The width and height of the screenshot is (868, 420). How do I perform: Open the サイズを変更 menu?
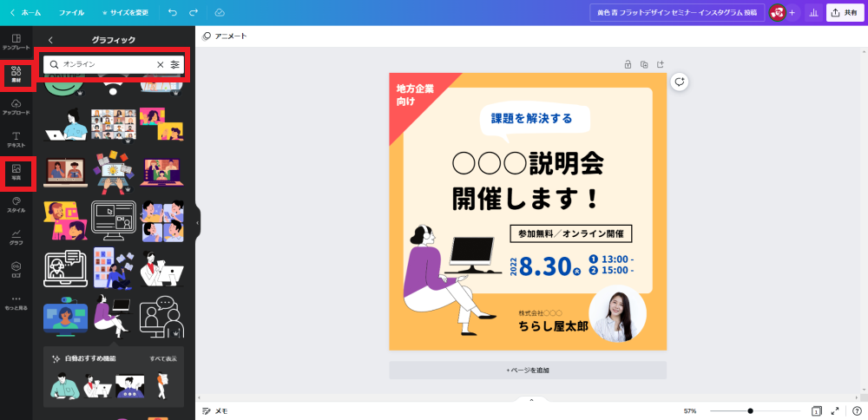[125, 12]
